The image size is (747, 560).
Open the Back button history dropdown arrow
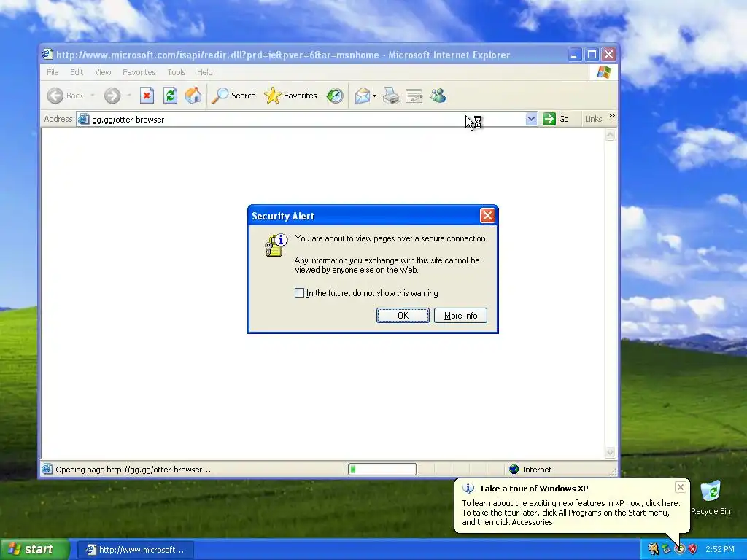[93, 96]
